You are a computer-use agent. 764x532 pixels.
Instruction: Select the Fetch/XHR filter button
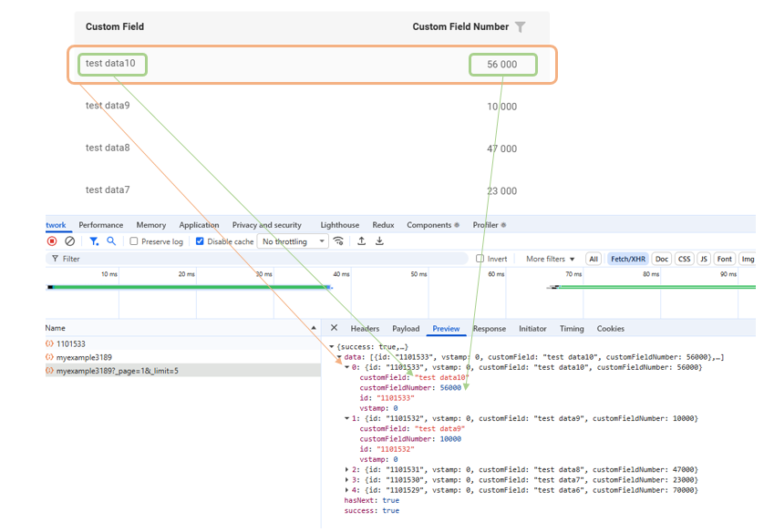(627, 260)
